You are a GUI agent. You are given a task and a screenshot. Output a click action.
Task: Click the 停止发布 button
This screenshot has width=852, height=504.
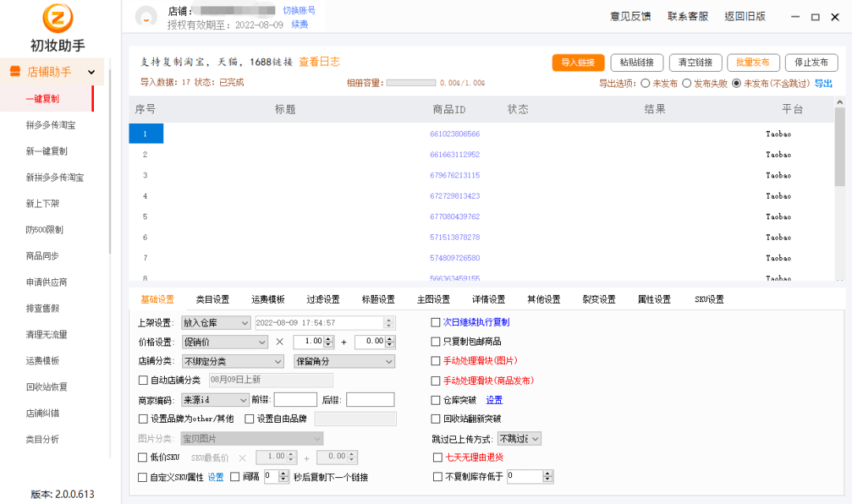[x=811, y=62]
